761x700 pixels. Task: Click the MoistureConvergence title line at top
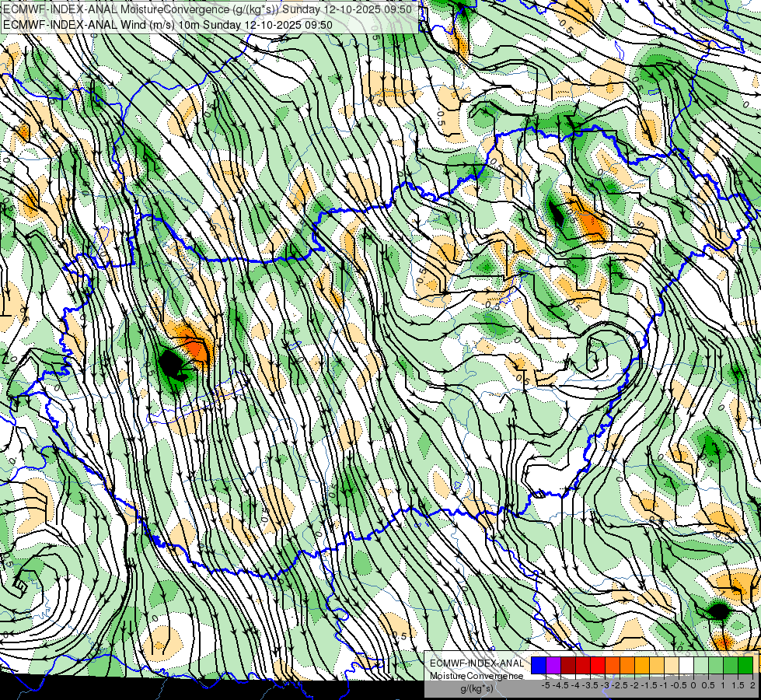[208, 9]
